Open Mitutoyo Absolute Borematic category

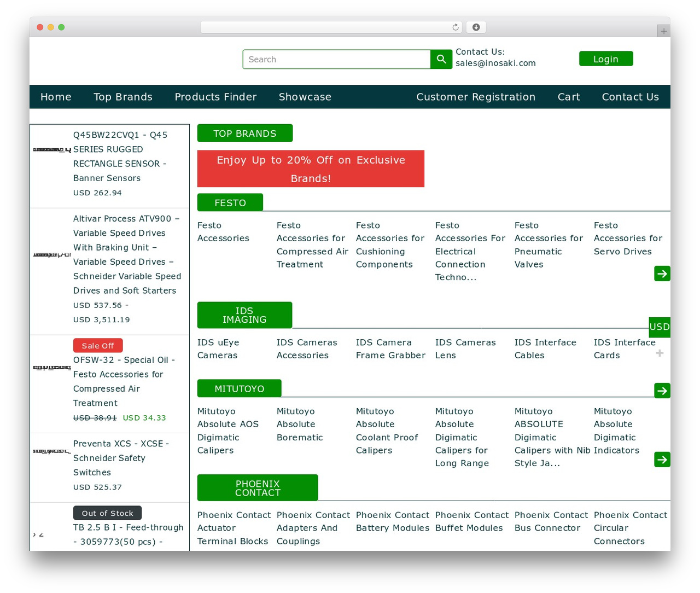tap(300, 424)
